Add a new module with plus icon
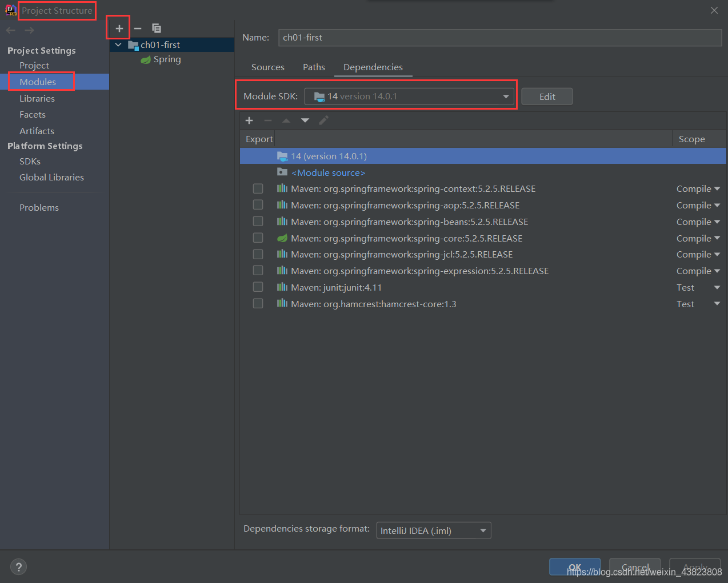Image resolution: width=728 pixels, height=583 pixels. point(119,28)
